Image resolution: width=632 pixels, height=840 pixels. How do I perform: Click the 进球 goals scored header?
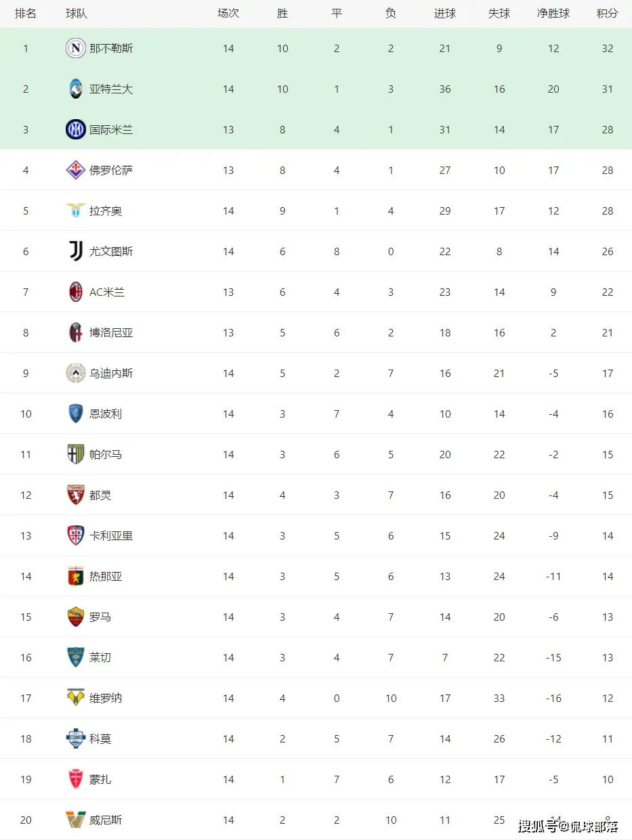pyautogui.click(x=445, y=14)
